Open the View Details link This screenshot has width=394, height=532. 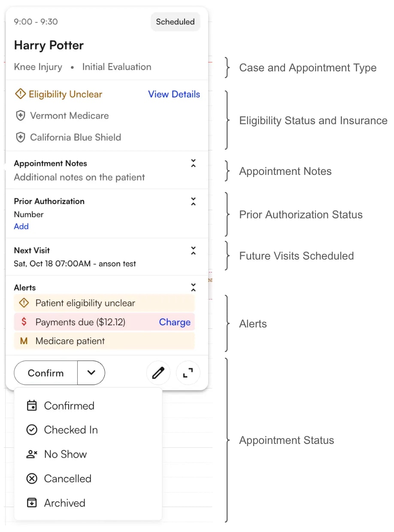pos(174,95)
